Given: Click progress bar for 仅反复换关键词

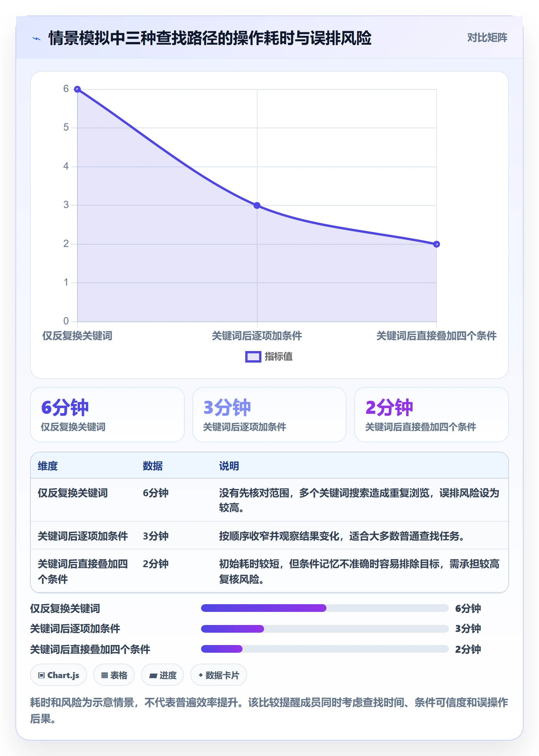Looking at the screenshot, I should tap(325, 608).
